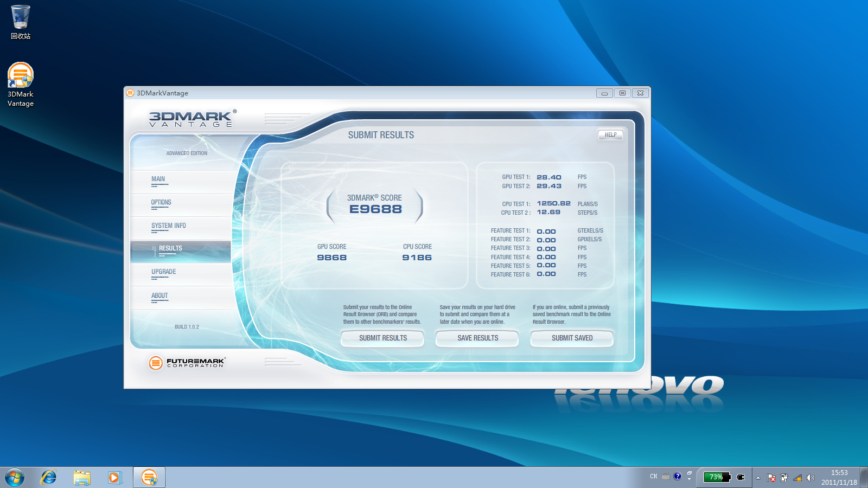Click the SUBMIT RESULTS button
This screenshot has width=868, height=488.
[x=382, y=338]
